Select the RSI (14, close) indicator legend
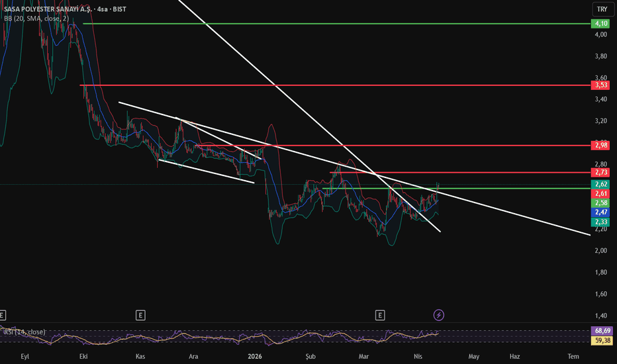Image resolution: width=617 pixels, height=364 pixels. (x=24, y=332)
